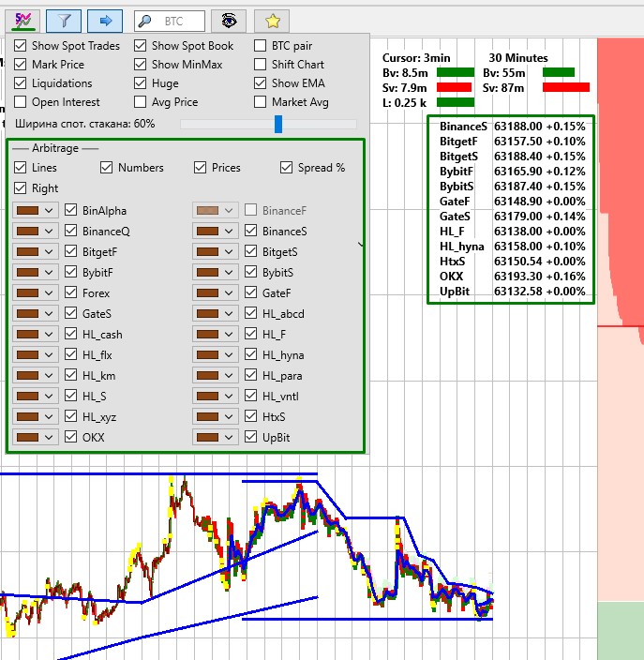Uncheck HL_xyz exchange
Viewport: 644px width, 660px height.
[70, 416]
